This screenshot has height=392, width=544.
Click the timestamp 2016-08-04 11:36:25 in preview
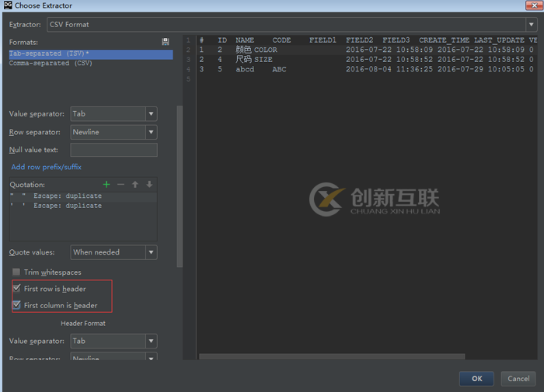click(x=389, y=69)
